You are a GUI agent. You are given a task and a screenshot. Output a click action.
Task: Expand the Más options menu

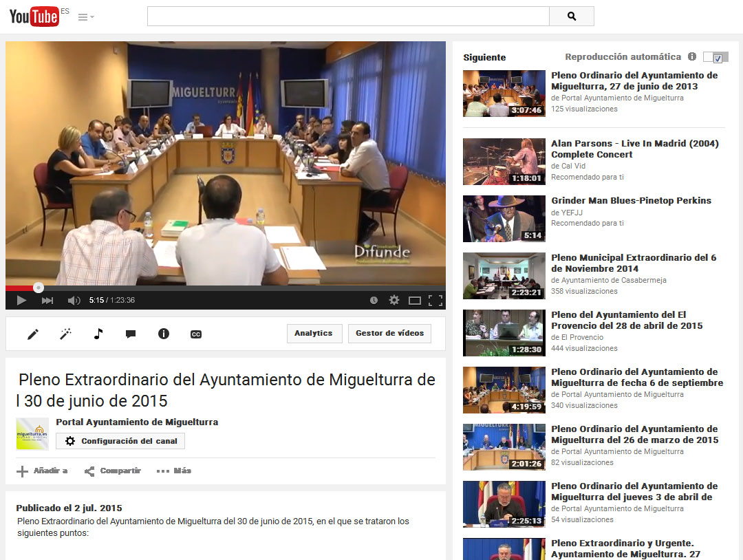(174, 471)
